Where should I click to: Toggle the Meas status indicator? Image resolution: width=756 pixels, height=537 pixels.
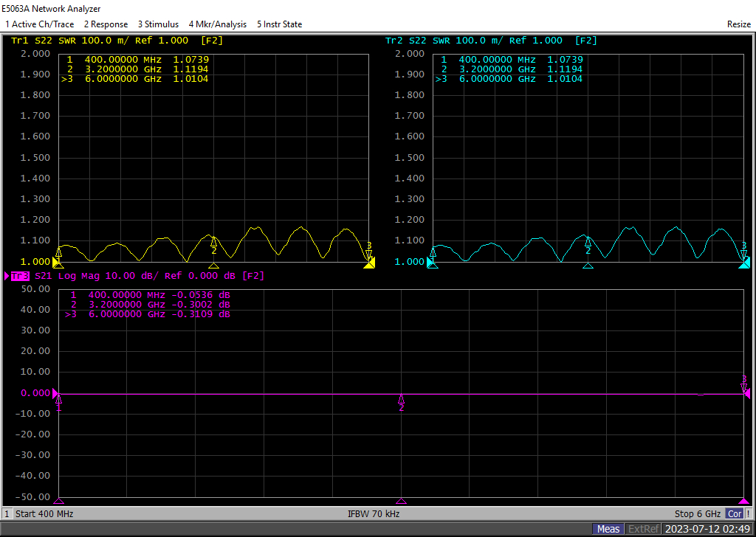click(608, 529)
